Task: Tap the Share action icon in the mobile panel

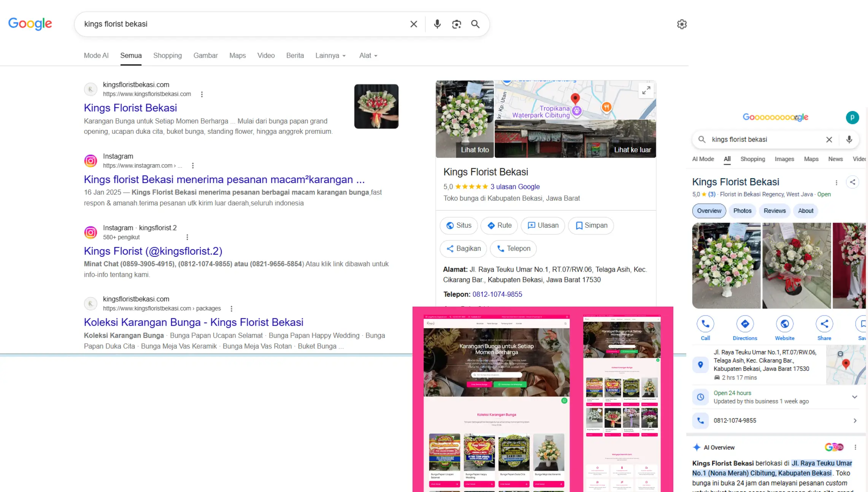Action: 824,324
